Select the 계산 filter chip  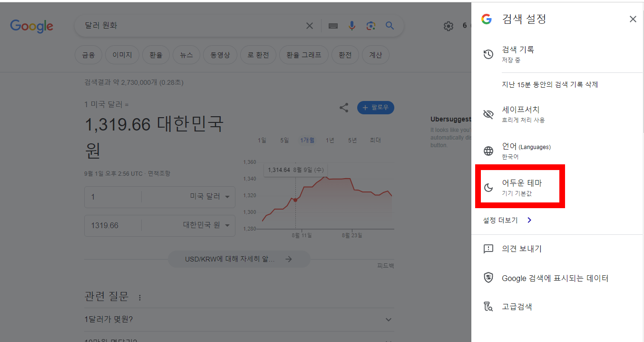[376, 55]
